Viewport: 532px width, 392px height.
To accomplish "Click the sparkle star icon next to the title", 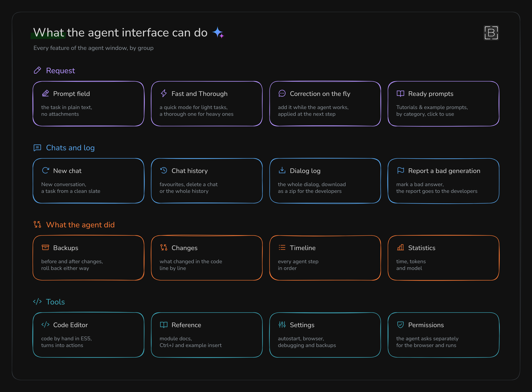I will click(218, 33).
